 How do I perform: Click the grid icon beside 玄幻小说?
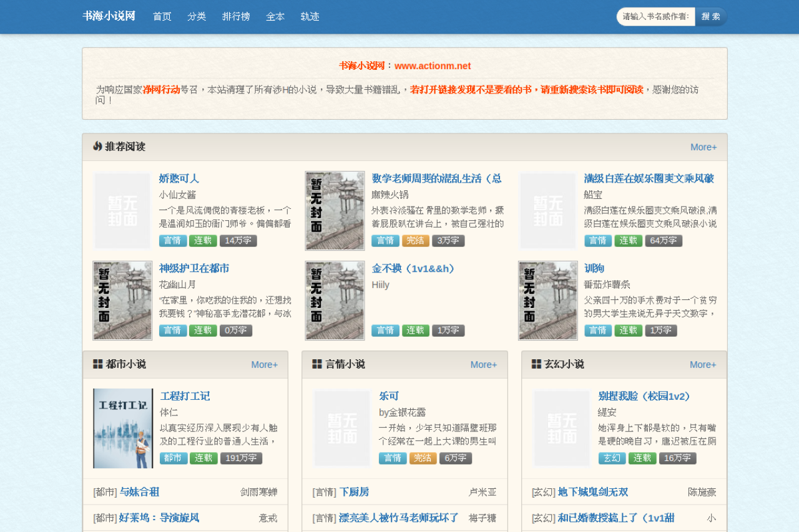pyautogui.click(x=536, y=364)
